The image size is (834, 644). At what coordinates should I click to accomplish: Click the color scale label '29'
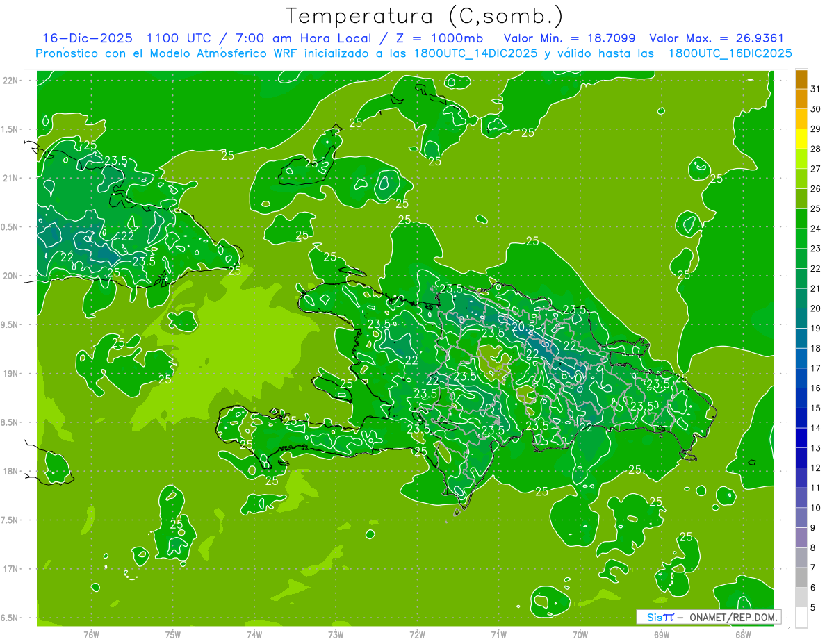click(x=816, y=129)
